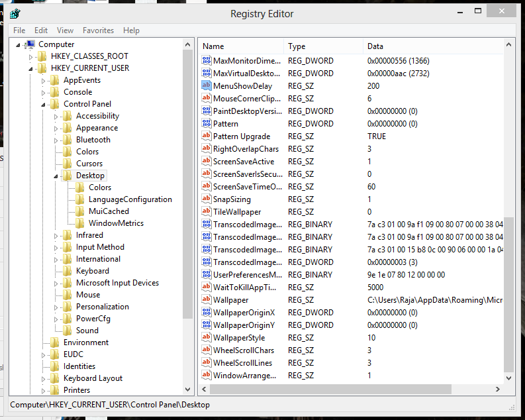The image size is (525, 420).
Task: Expand the Personalization key
Action: [56, 307]
